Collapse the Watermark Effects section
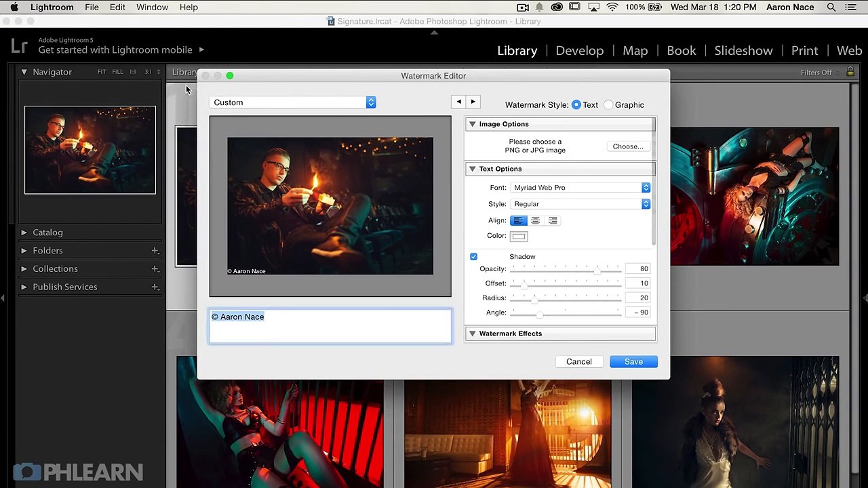The height and width of the screenshot is (488, 868). click(x=472, y=333)
